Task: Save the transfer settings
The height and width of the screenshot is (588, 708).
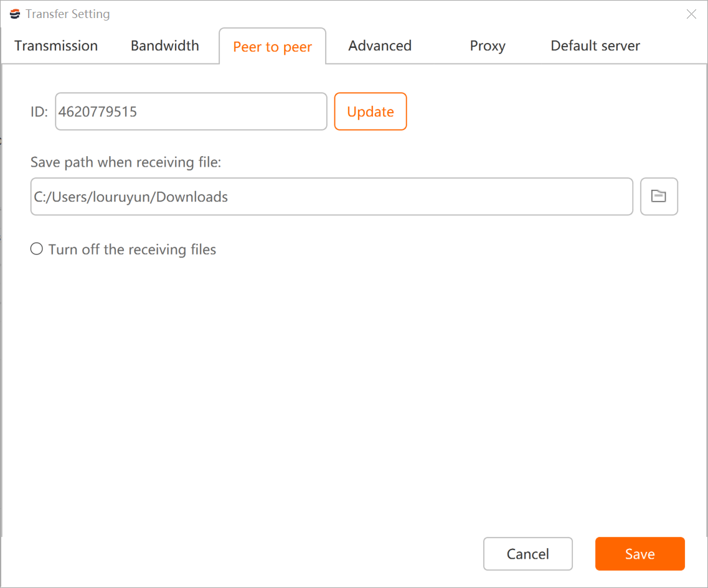Action: (x=640, y=554)
